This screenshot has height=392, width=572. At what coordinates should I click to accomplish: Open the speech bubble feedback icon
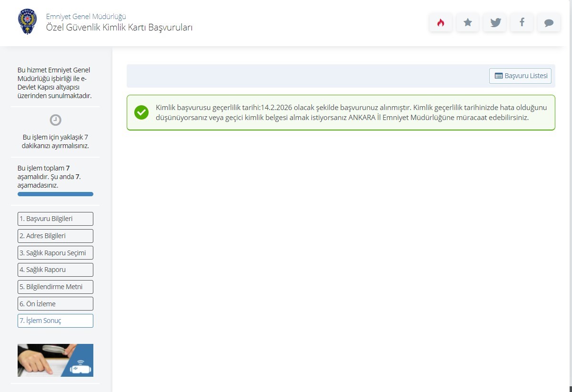pos(549,22)
